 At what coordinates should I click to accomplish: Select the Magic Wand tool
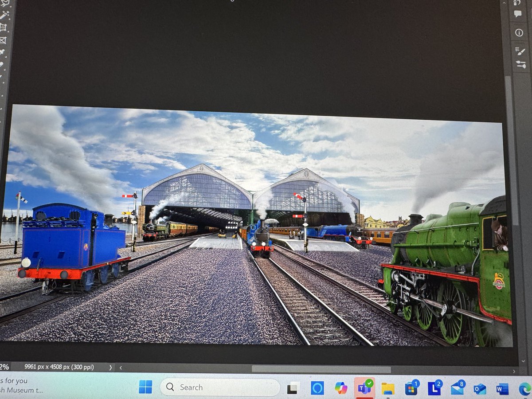coord(4,15)
